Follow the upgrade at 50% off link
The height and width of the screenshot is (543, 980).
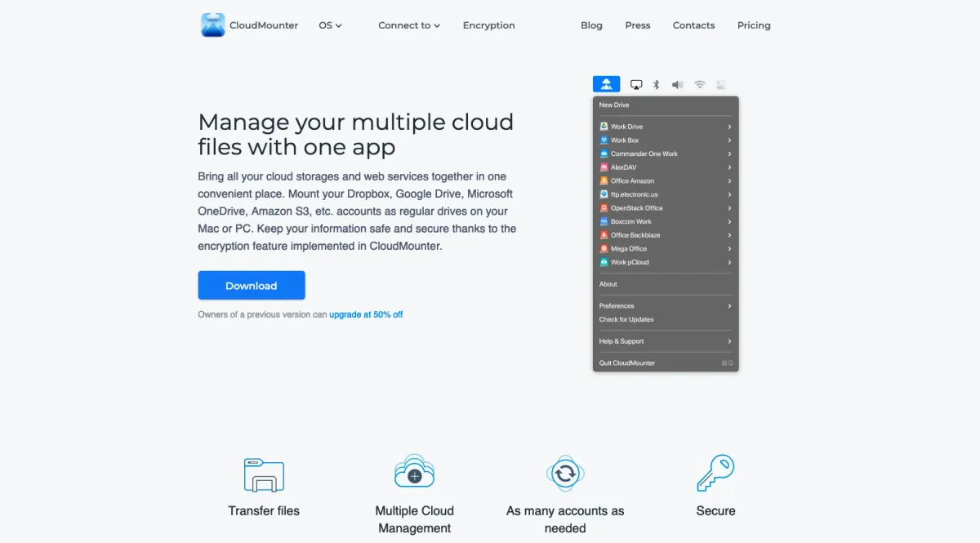[366, 314]
